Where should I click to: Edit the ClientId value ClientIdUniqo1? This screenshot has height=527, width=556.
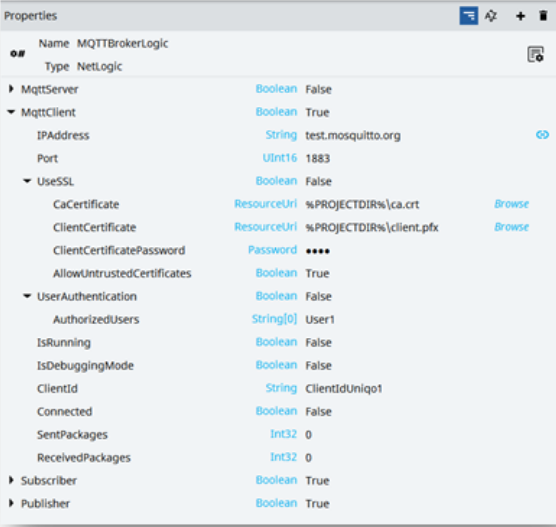344,389
